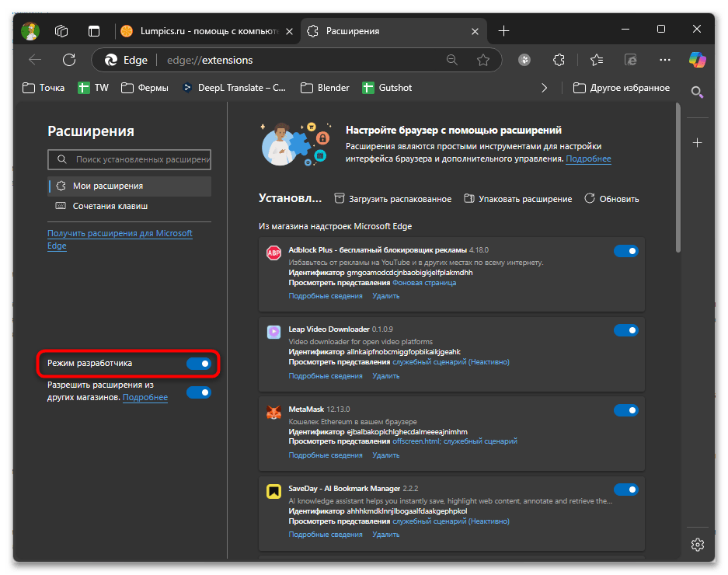
Task: Click Загрузить распакованное button
Action: point(393,199)
